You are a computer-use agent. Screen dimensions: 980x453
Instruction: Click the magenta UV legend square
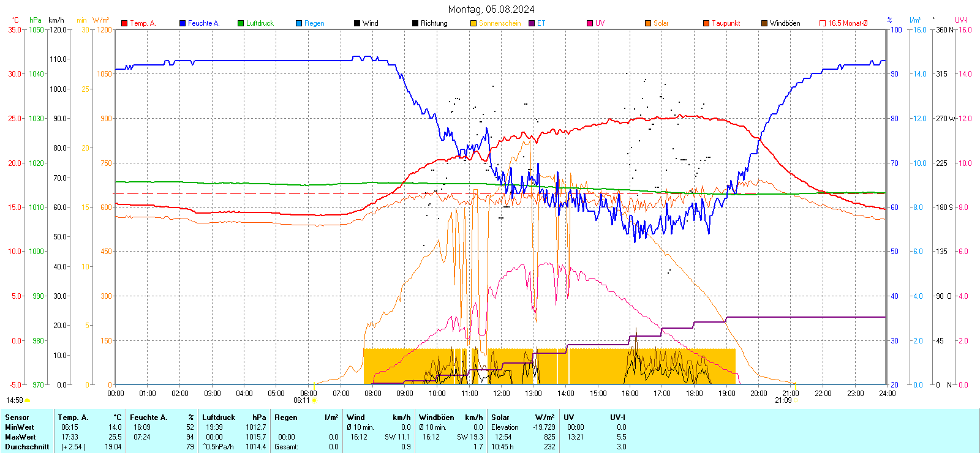click(590, 23)
